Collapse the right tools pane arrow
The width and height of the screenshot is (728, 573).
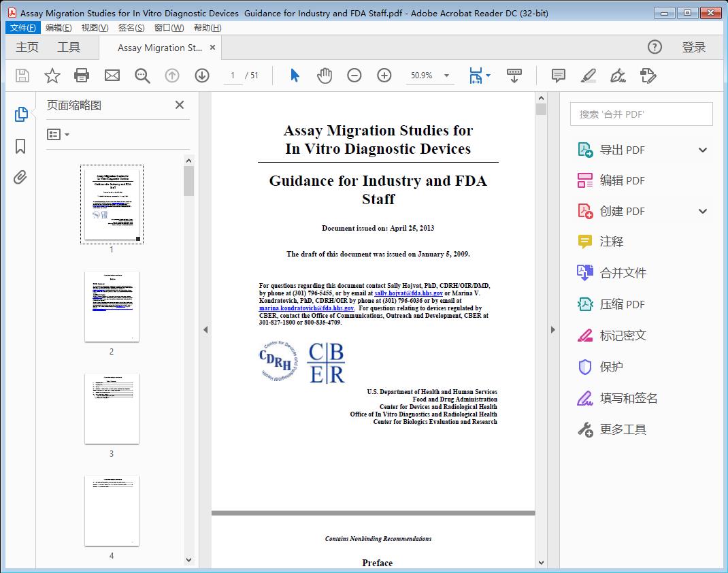[552, 329]
